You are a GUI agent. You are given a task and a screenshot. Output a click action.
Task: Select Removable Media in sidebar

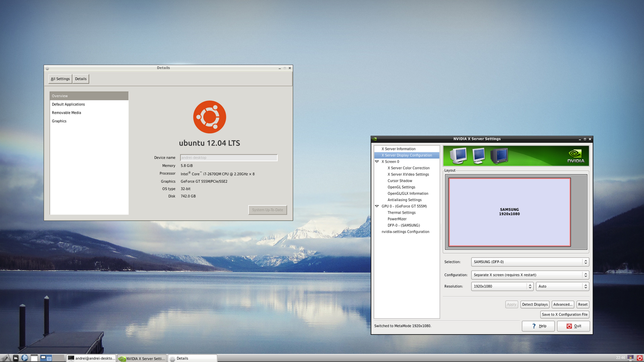click(89, 113)
